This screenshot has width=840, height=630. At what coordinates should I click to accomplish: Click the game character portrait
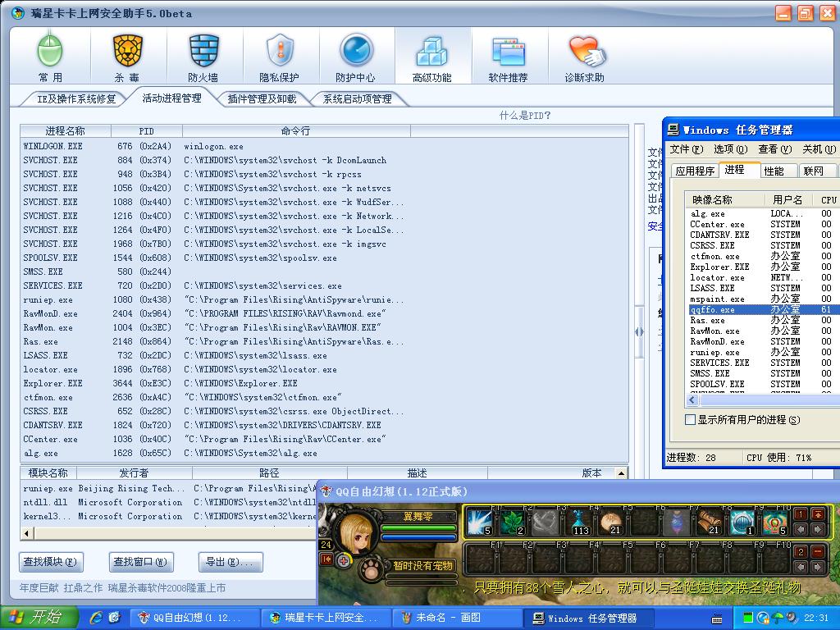pos(354,531)
